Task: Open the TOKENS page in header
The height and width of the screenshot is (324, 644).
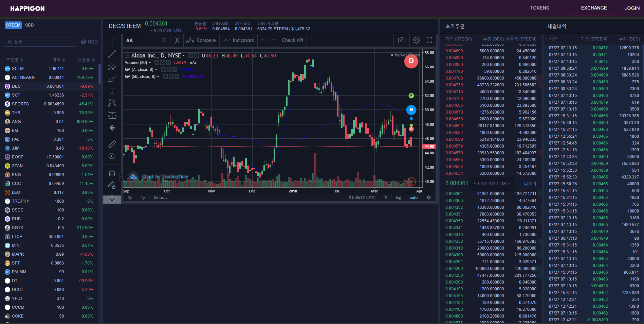Action: [539, 8]
